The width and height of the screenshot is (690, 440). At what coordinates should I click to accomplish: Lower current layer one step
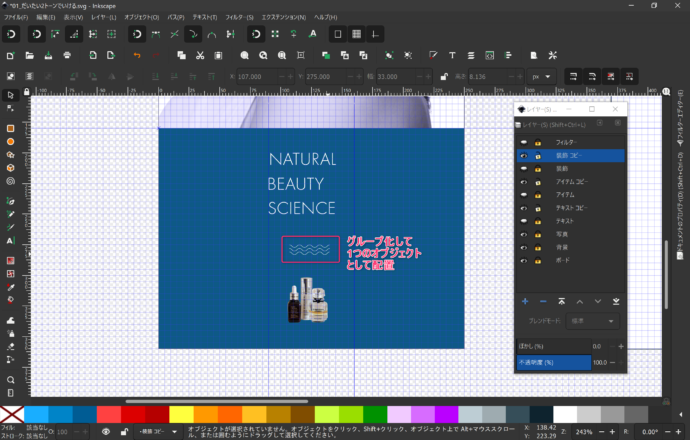pyautogui.click(x=598, y=301)
